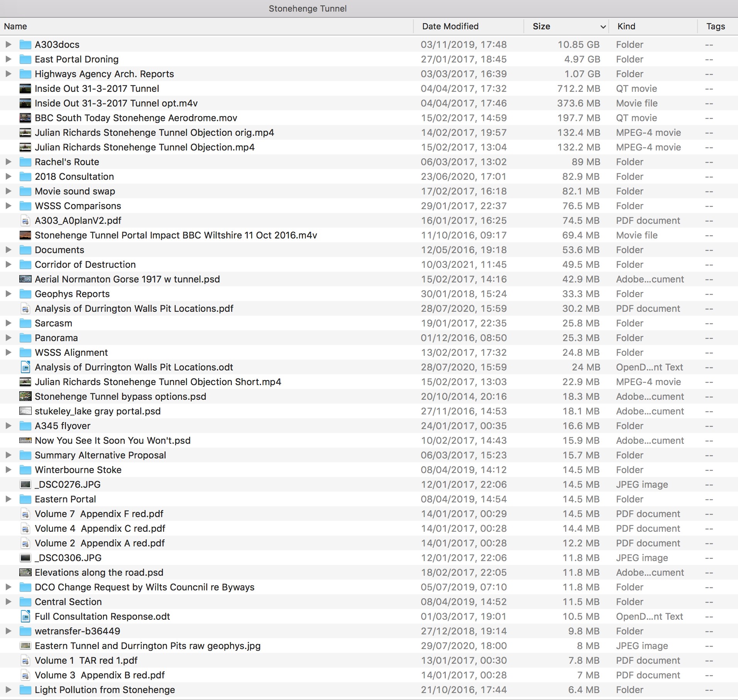Select the Sarcasm folder row name

pos(53,323)
